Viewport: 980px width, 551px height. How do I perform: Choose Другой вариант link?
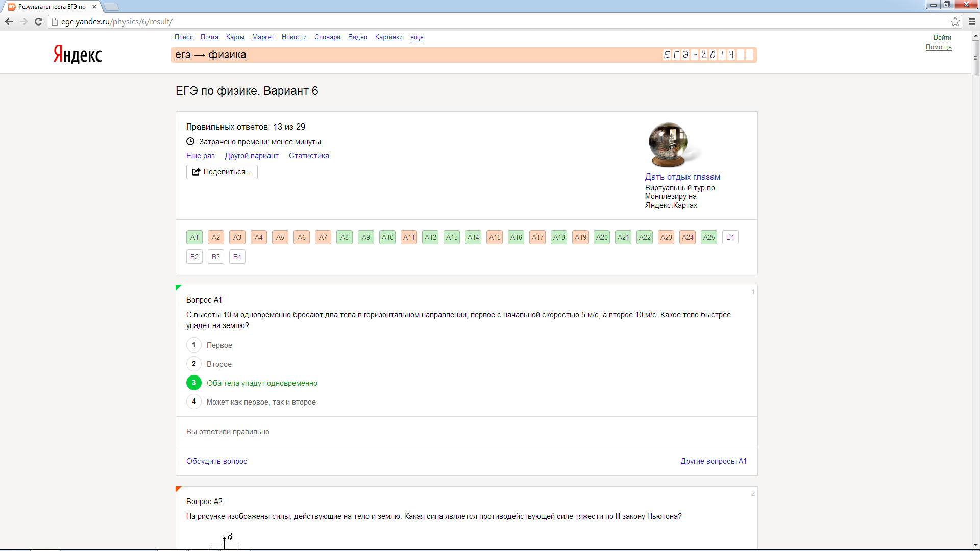click(x=252, y=156)
